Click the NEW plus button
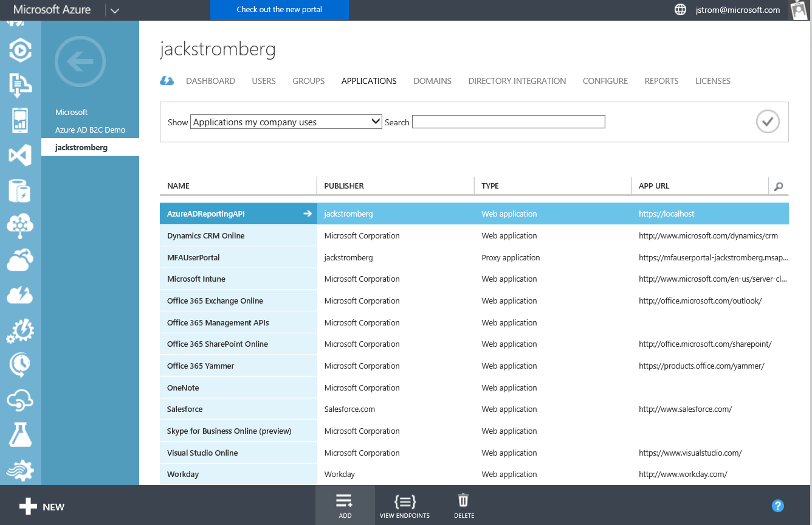Image resolution: width=812 pixels, height=525 pixels. 42,507
